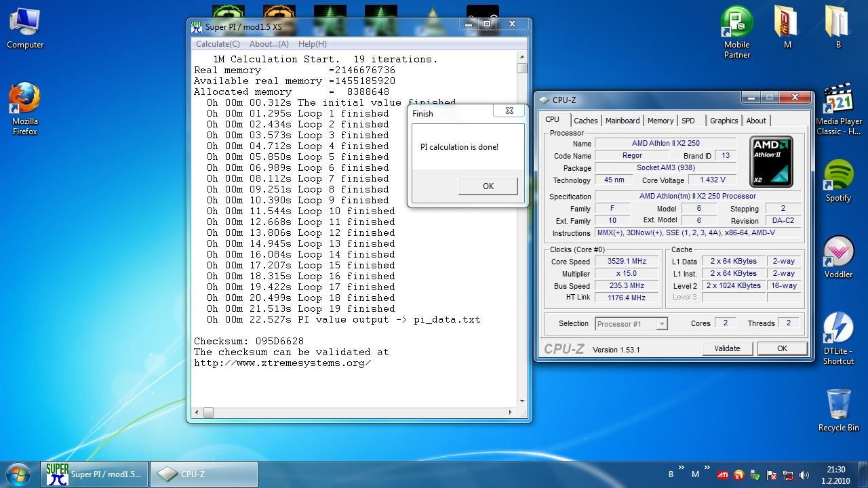Image resolution: width=868 pixels, height=488 pixels.
Task: Click the Code Name value Regor
Action: [633, 156]
